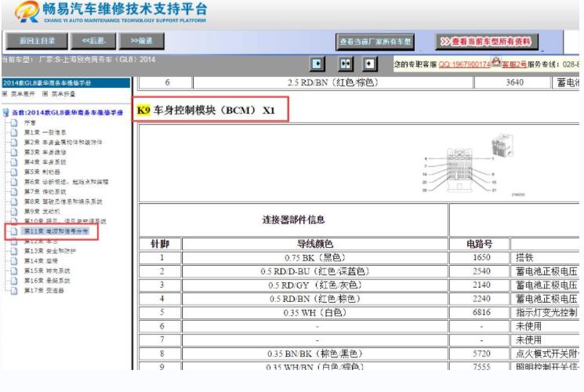The image size is (584, 392).
Task: Open root node 当前:2014款GL8豪华商务车维修手册
Action: 67,113
